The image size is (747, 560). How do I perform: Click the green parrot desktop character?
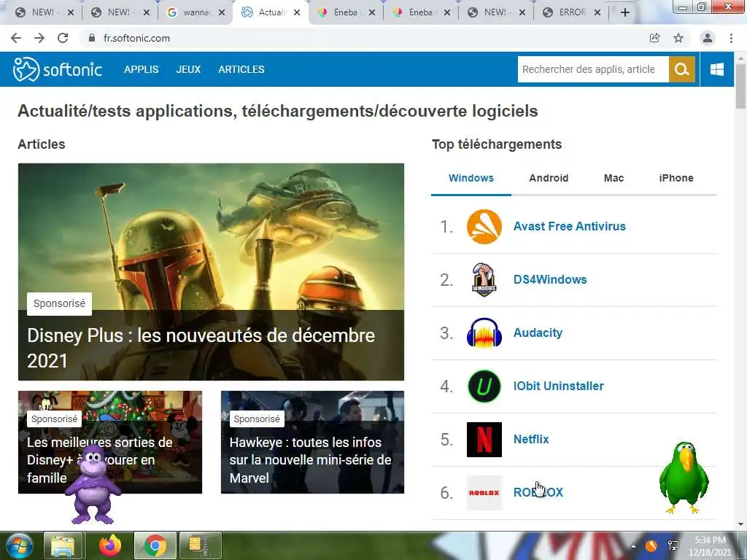(684, 478)
